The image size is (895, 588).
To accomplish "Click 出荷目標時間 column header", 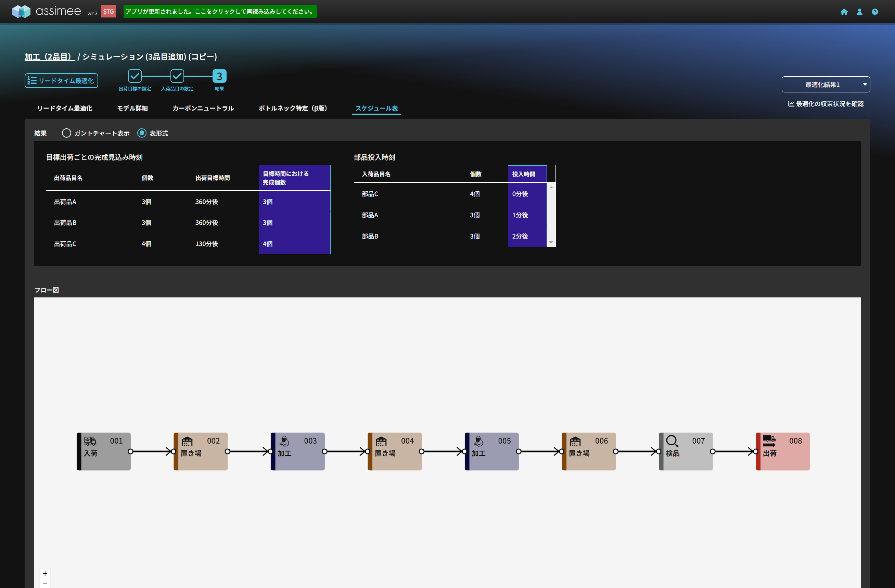I will point(213,178).
